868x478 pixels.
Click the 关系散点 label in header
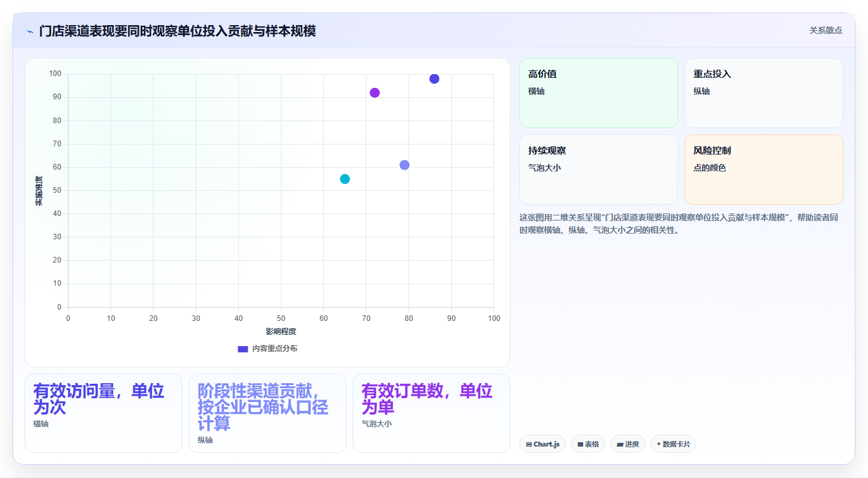click(x=825, y=30)
